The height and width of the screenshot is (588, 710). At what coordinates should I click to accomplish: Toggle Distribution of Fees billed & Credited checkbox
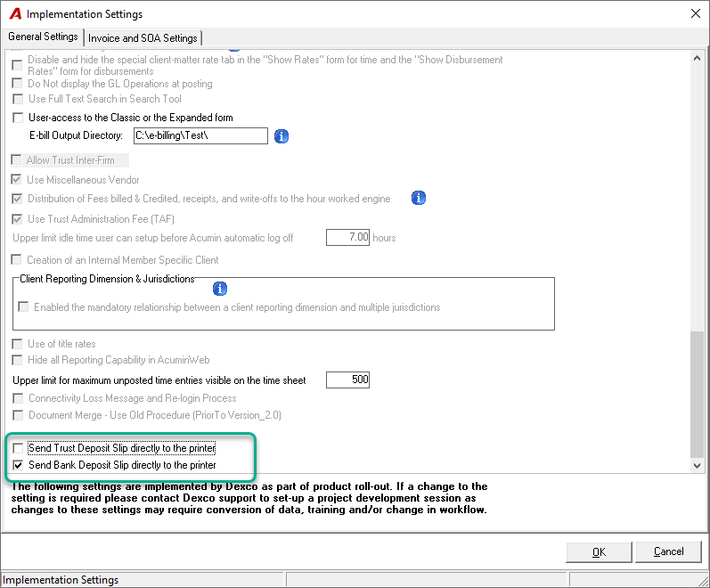(x=17, y=199)
